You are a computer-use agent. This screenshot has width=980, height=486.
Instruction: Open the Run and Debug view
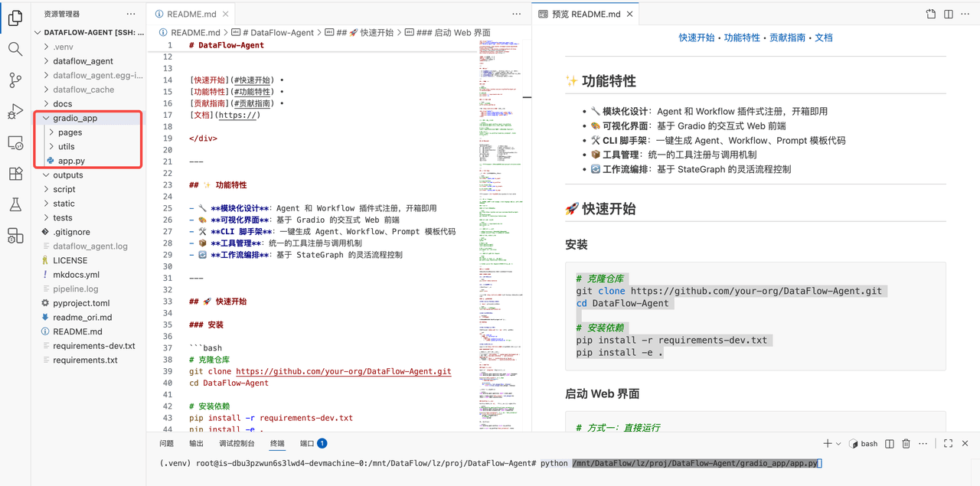pyautogui.click(x=15, y=112)
